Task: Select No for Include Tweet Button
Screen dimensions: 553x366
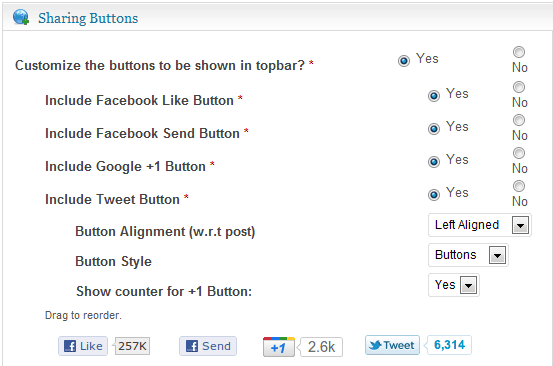Action: click(x=519, y=186)
